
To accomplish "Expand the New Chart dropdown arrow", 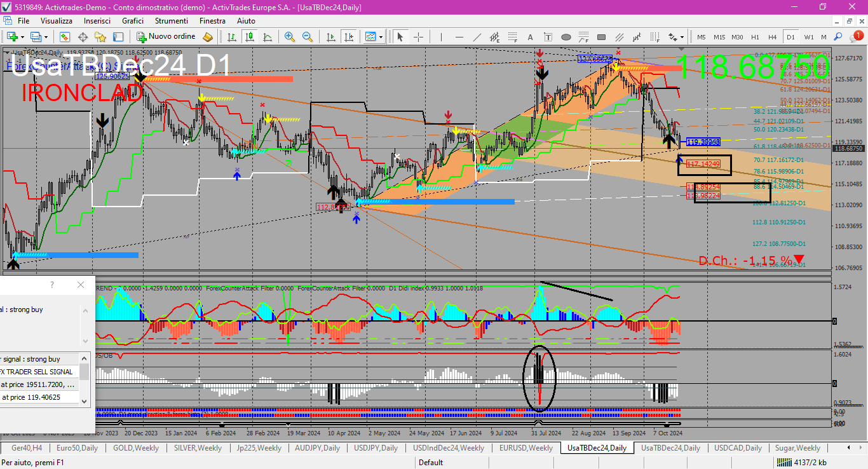I will click(22, 37).
